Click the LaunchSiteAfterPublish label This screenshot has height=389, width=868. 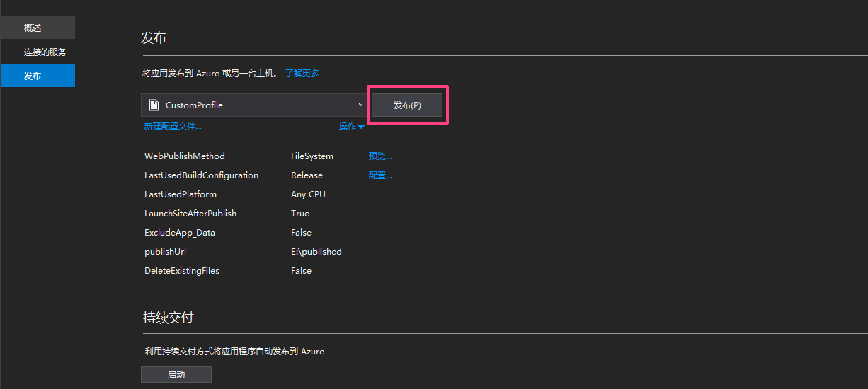tap(190, 214)
